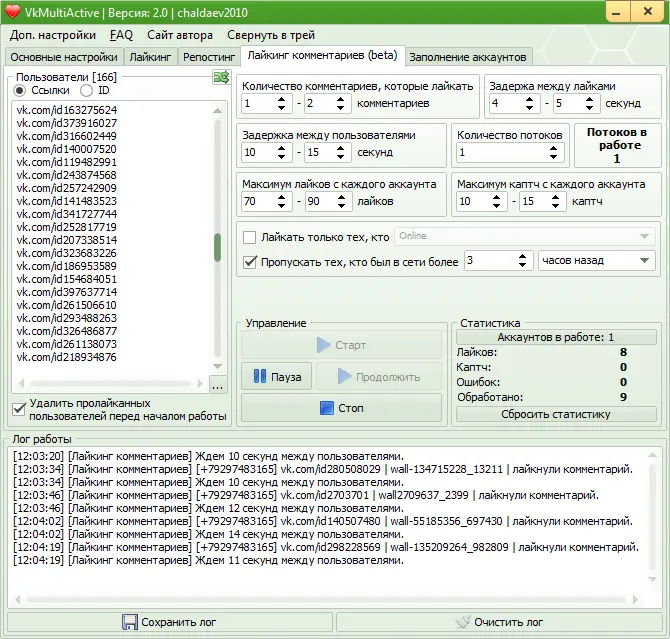
Task: Select the ID radio button
Action: click(x=87, y=90)
